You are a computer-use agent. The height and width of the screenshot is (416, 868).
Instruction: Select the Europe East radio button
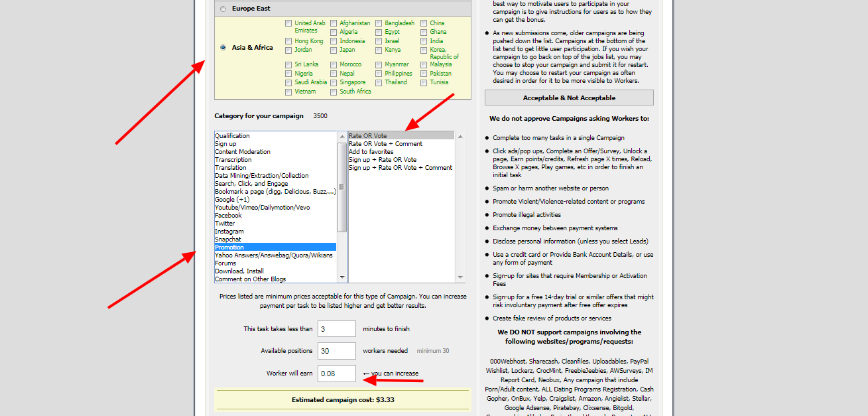[x=223, y=9]
